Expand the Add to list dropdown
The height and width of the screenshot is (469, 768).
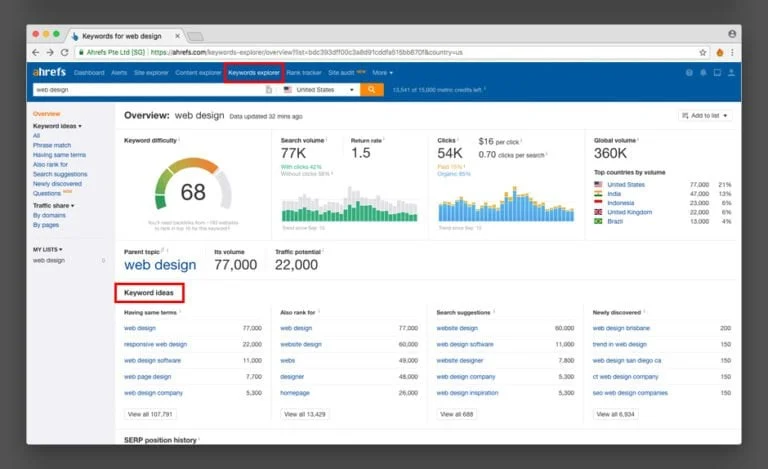click(705, 116)
